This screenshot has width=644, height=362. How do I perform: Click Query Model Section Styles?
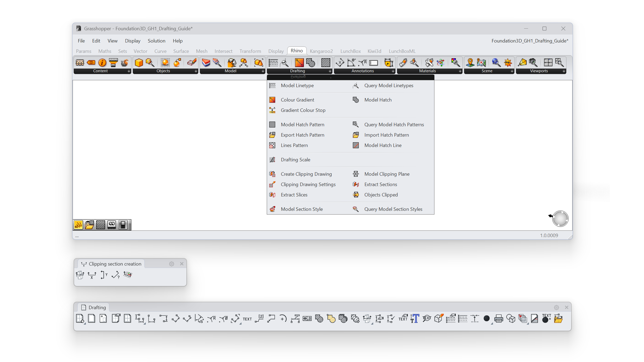tap(387, 209)
